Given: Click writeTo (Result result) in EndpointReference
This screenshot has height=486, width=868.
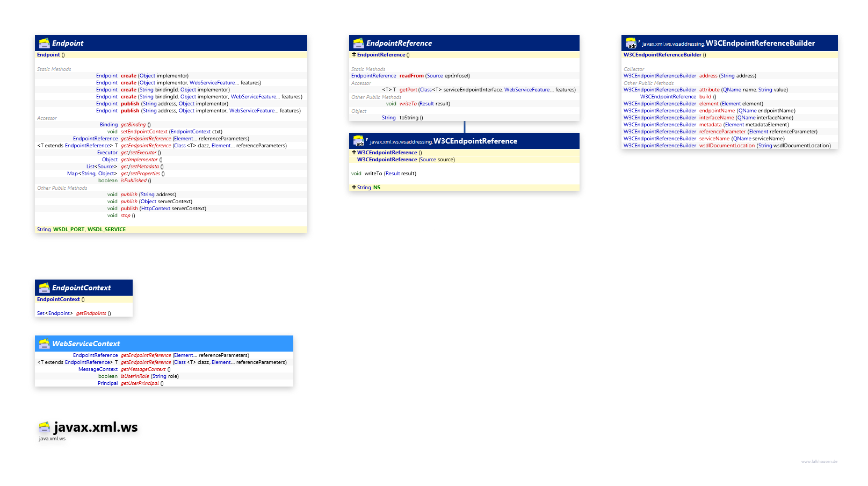Looking at the screenshot, I should click(x=425, y=104).
